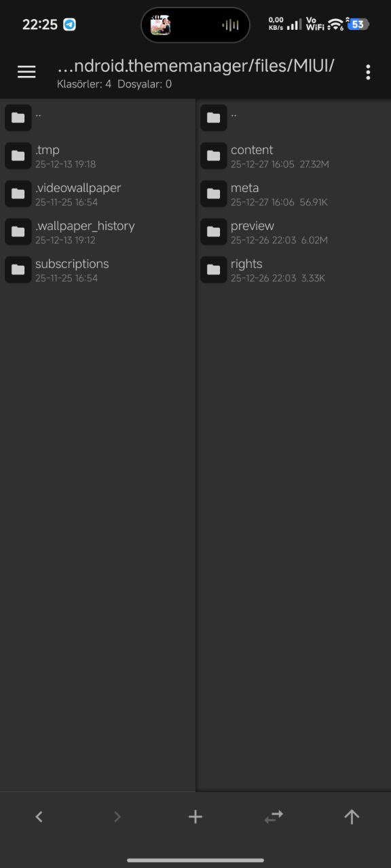This screenshot has width=391, height=868.
Task: Open the rights folder
Action: [294, 269]
